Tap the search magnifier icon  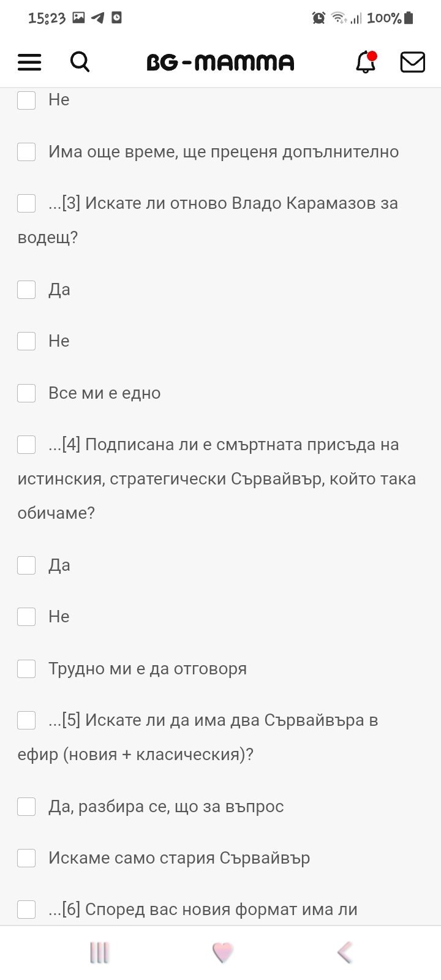pos(80,62)
